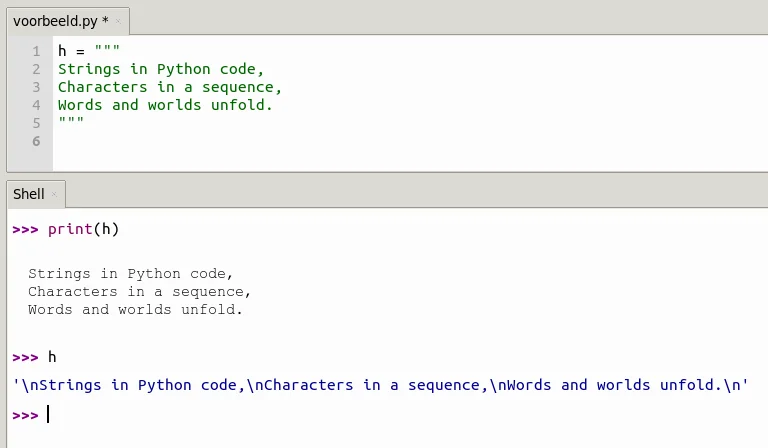This screenshot has width=768, height=448.
Task: Click line number 6 in the gutter
Action: pos(36,141)
